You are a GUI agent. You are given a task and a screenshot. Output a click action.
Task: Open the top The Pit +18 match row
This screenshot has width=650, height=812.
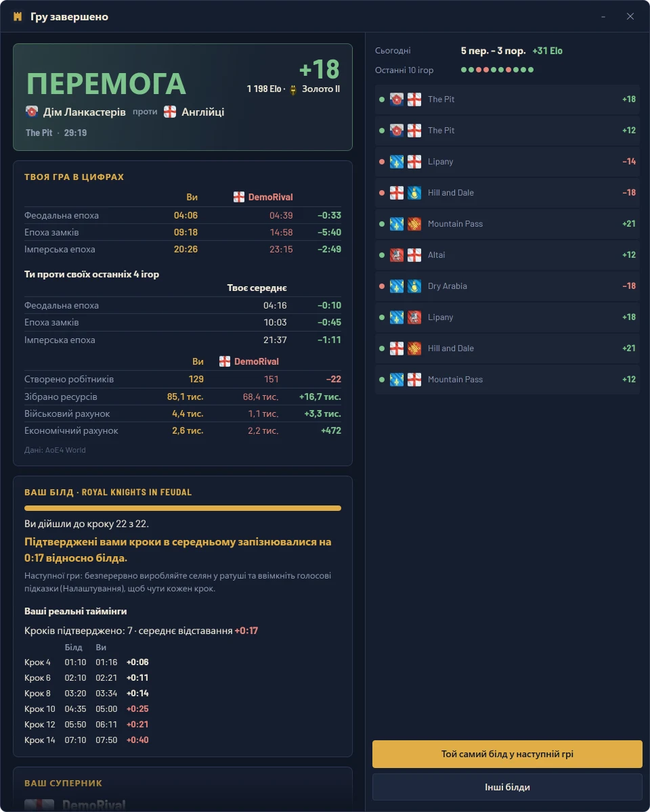click(x=507, y=99)
